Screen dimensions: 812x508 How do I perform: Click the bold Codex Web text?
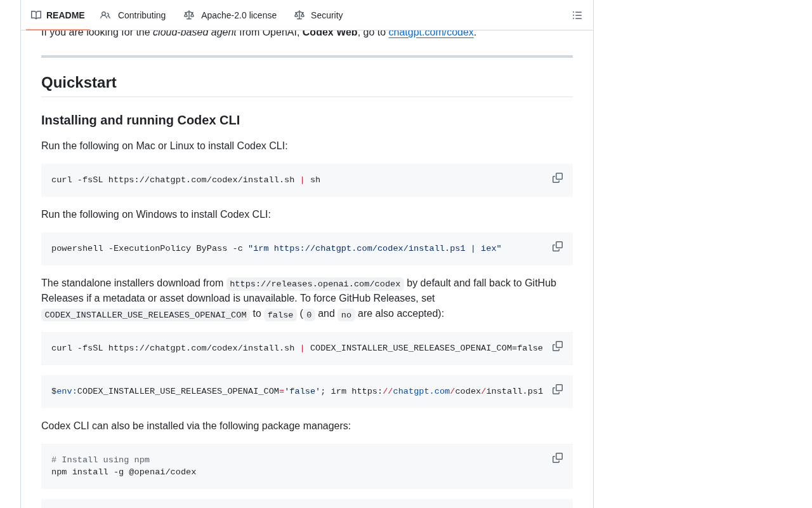330,33
